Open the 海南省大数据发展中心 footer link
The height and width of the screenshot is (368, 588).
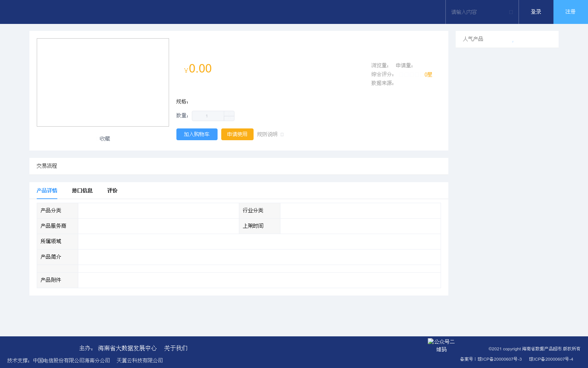127,348
